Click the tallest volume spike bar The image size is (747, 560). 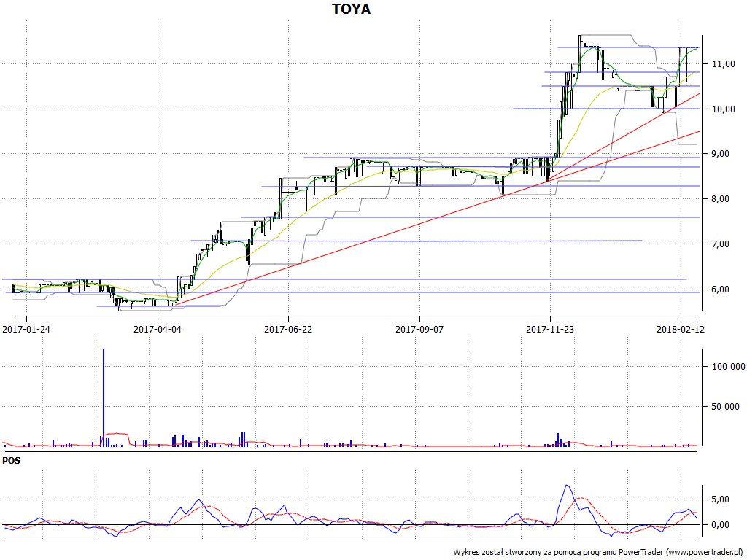point(104,397)
